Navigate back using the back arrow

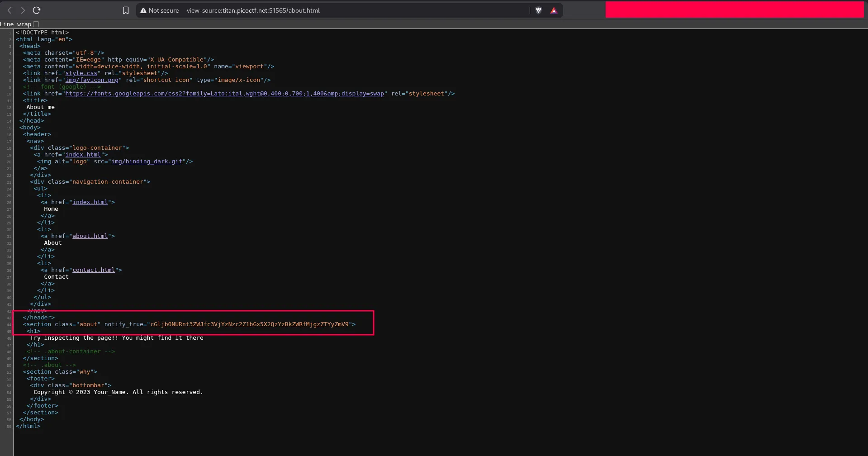[x=9, y=10]
